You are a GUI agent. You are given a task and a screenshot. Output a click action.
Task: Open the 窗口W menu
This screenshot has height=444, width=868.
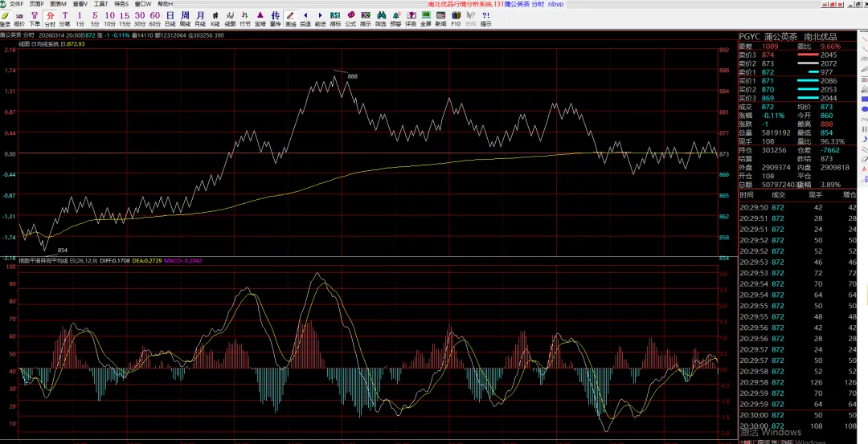(143, 4)
